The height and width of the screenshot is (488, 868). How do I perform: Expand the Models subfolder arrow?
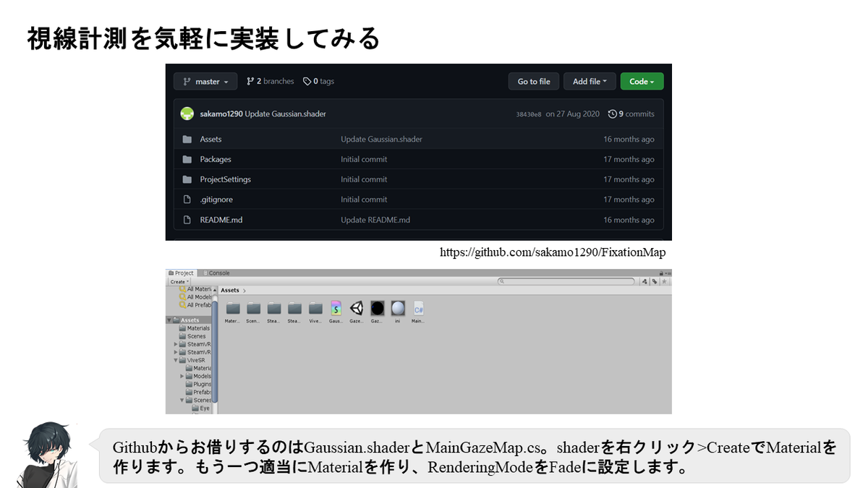click(x=182, y=376)
